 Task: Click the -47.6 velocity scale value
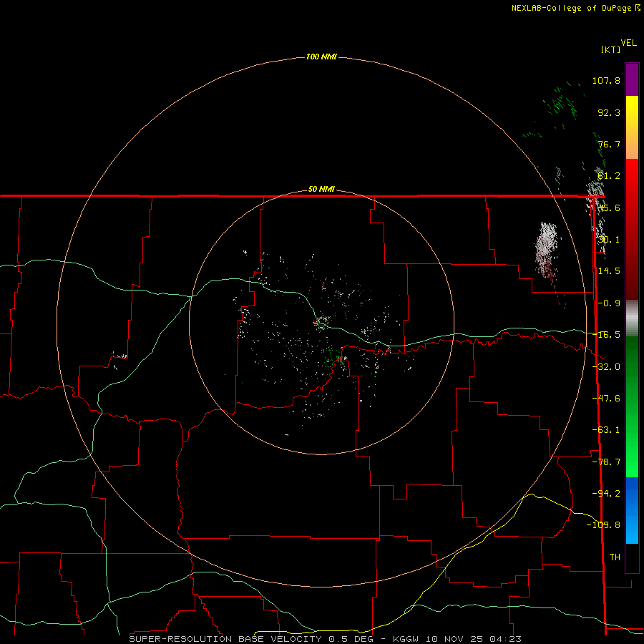tap(606, 399)
